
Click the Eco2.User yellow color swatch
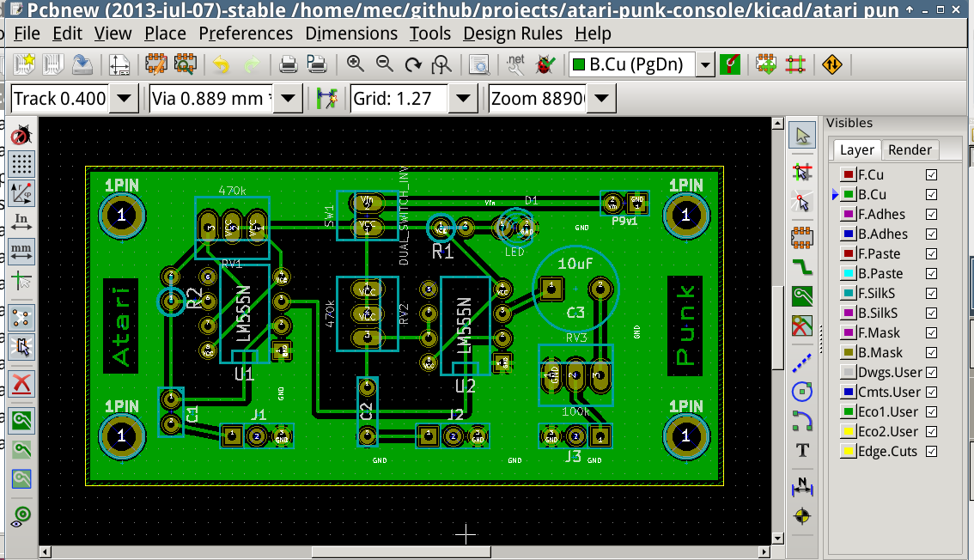(x=849, y=431)
